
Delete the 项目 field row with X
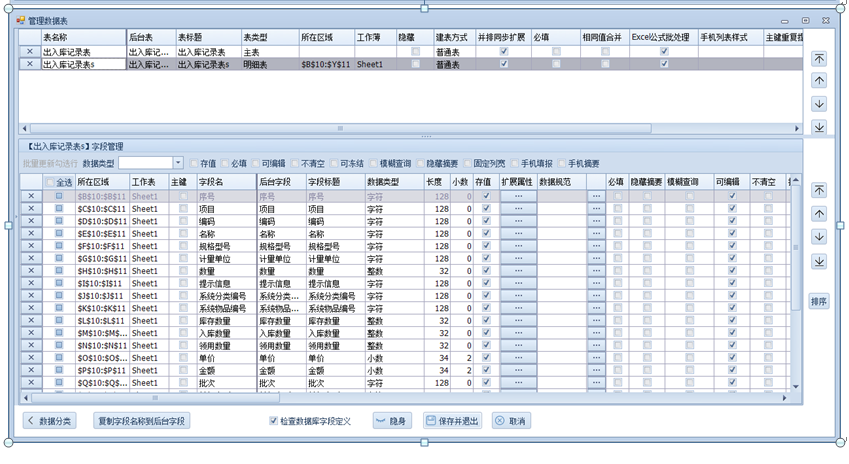point(31,209)
